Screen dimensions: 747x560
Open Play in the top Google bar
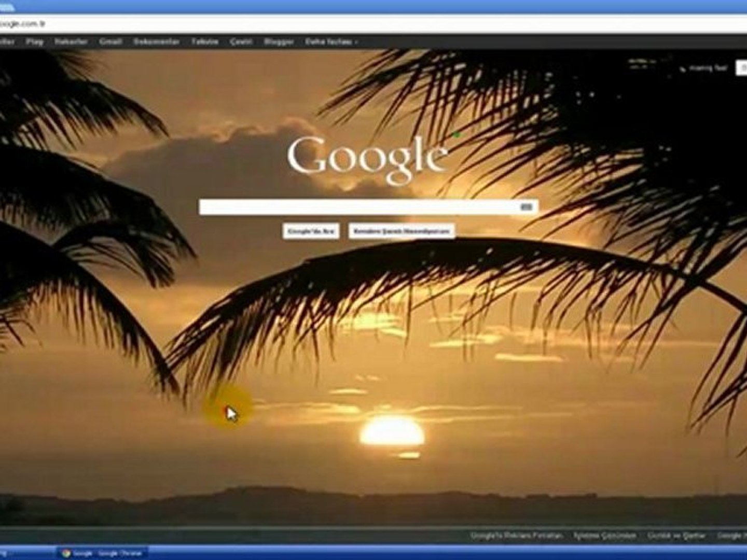[35, 41]
